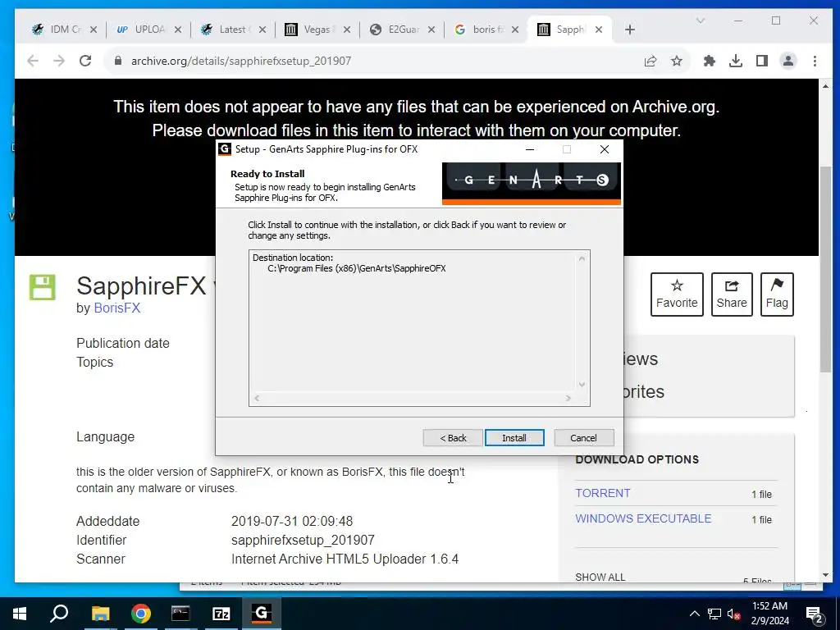The width and height of the screenshot is (840, 630).
Task: Click the GenArts G icon in setup title bar
Action: point(225,149)
